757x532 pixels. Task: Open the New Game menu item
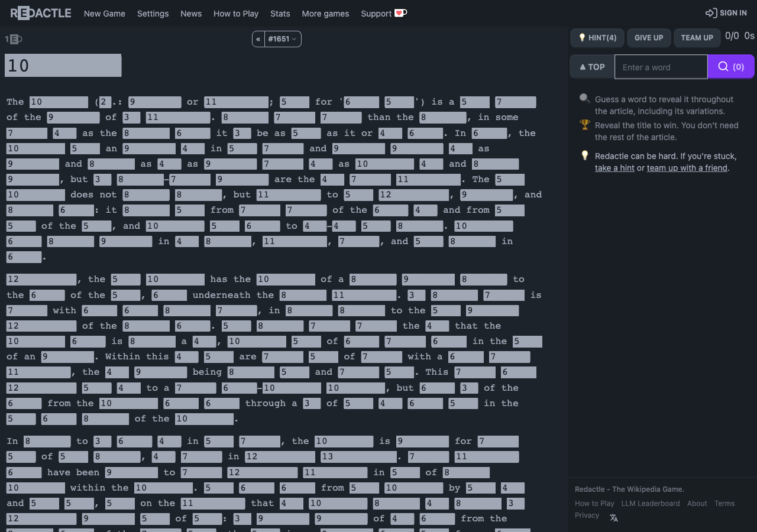click(x=105, y=14)
